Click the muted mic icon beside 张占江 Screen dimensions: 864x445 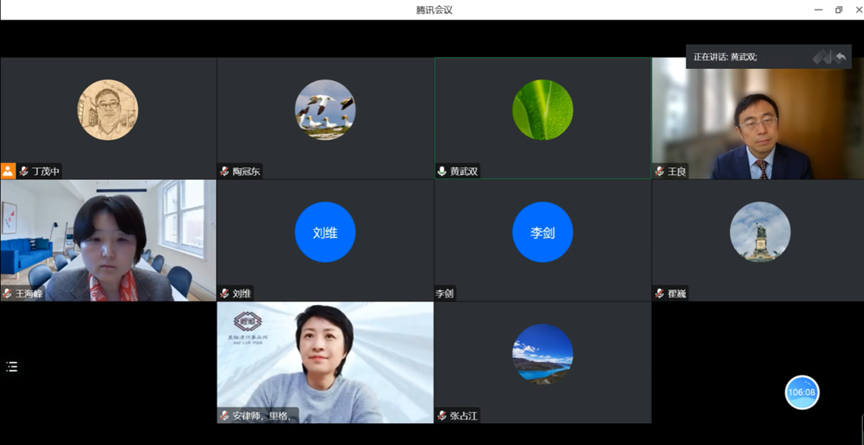pyautogui.click(x=442, y=415)
